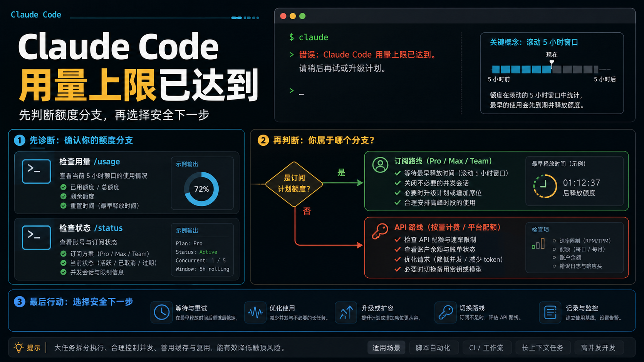Select the 账户余额 bullet item
The height and width of the screenshot is (362, 644).
tap(567, 257)
